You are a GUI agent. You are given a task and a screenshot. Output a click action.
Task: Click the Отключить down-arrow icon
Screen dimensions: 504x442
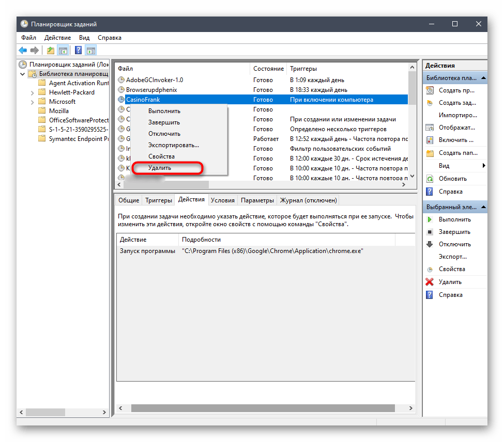coord(430,244)
